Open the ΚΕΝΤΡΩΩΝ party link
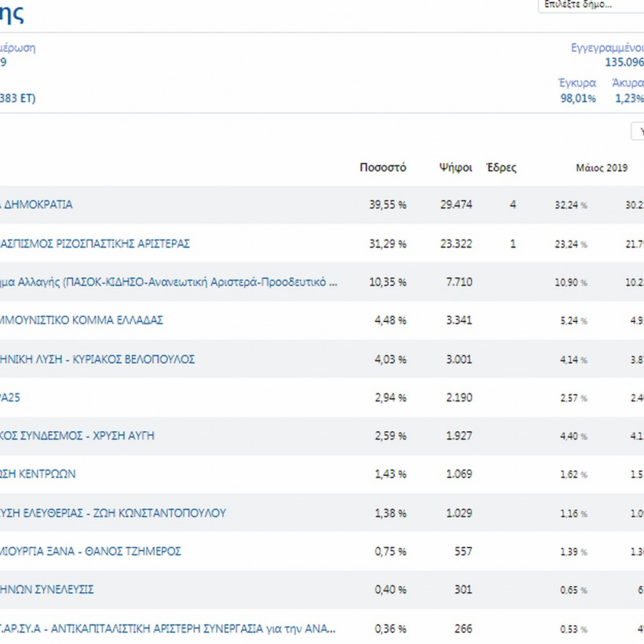 (38, 474)
